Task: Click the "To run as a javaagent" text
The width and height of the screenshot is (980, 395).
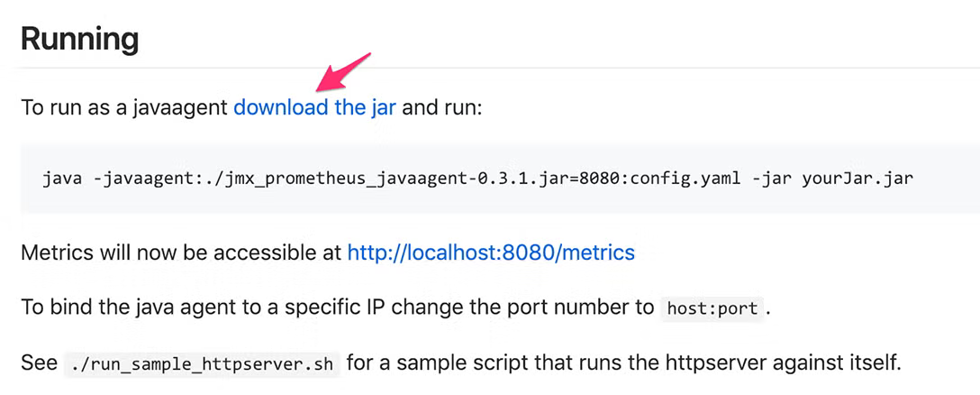Action: 124,107
